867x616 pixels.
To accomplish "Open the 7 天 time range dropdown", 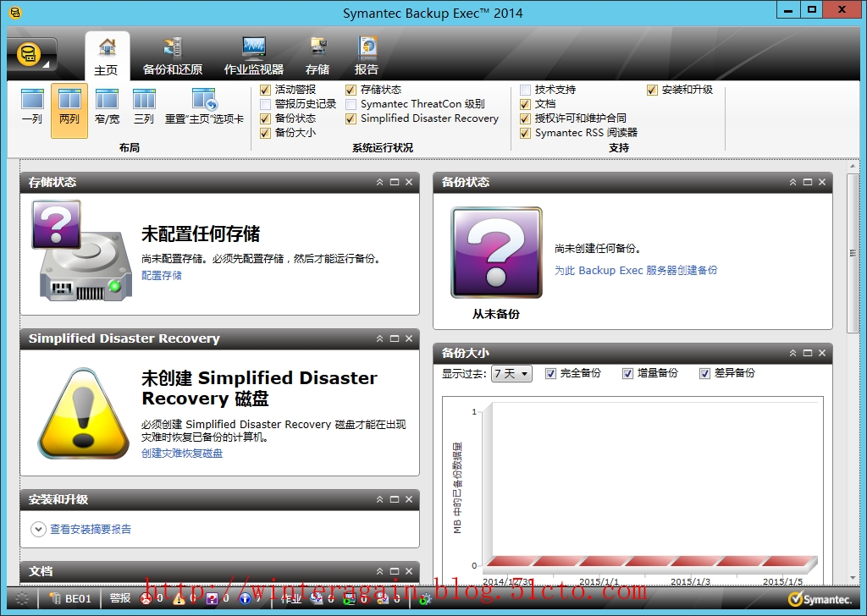I will pos(511,373).
